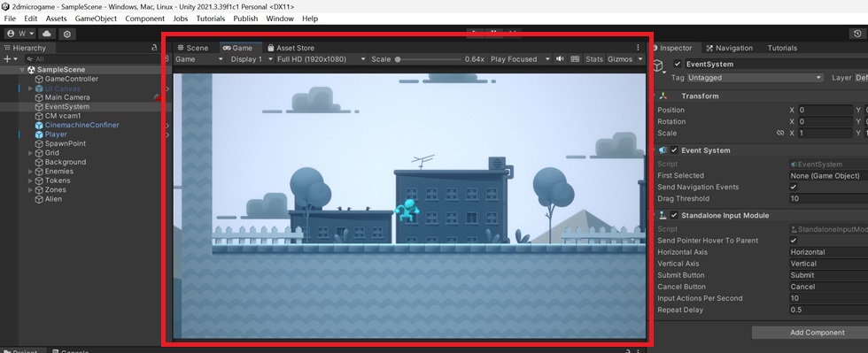Open the Gizmos dropdown arrow

(639, 59)
